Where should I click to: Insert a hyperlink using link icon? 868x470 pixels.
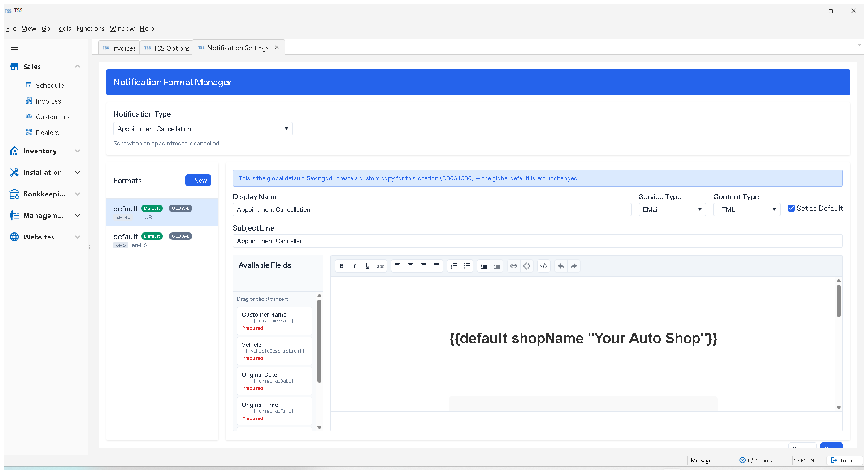(513, 266)
